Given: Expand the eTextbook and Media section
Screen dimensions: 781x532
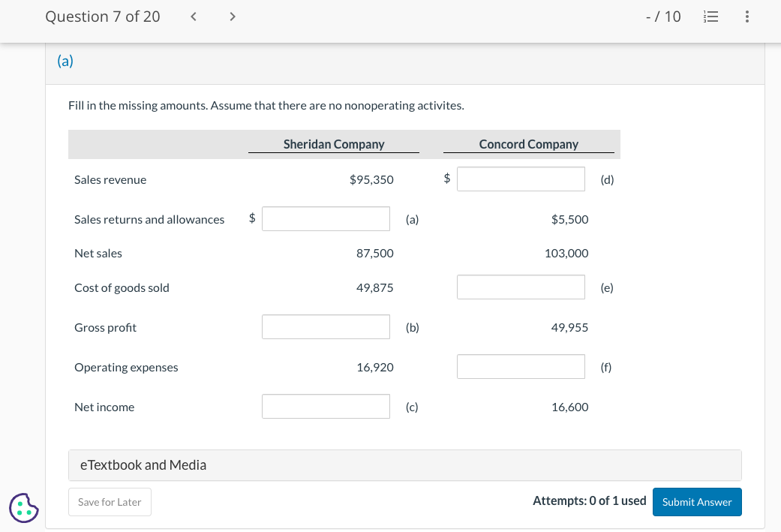Looking at the screenshot, I should [143, 465].
